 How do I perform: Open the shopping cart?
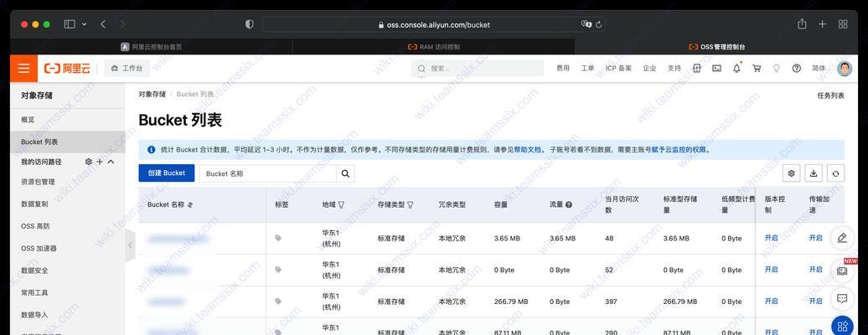click(x=757, y=69)
